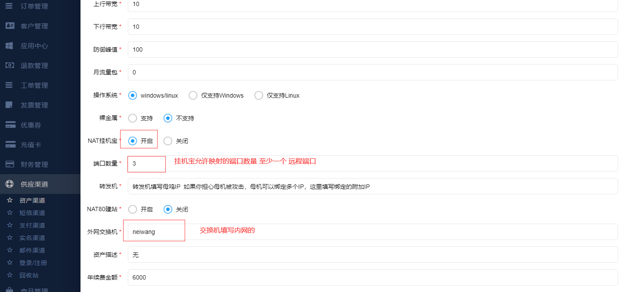Click star icon beside 邮件渠道
This screenshot has height=292, width=644.
9,250
